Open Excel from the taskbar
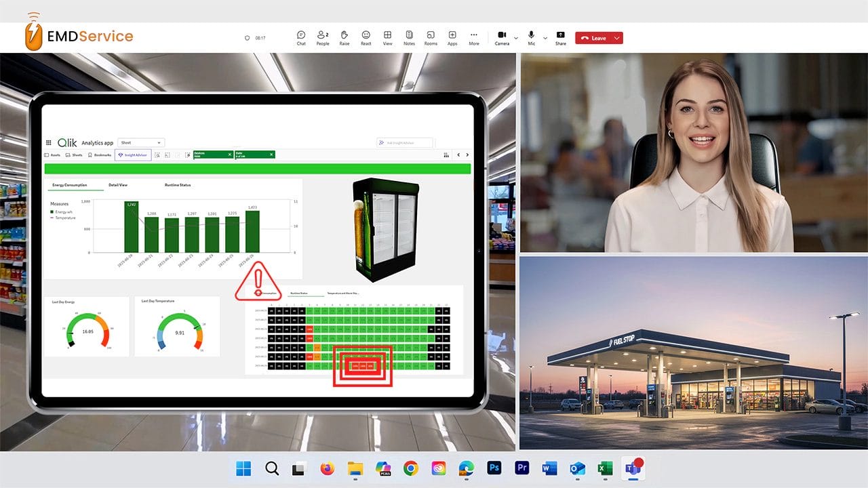This screenshot has height=488, width=868. click(604, 468)
